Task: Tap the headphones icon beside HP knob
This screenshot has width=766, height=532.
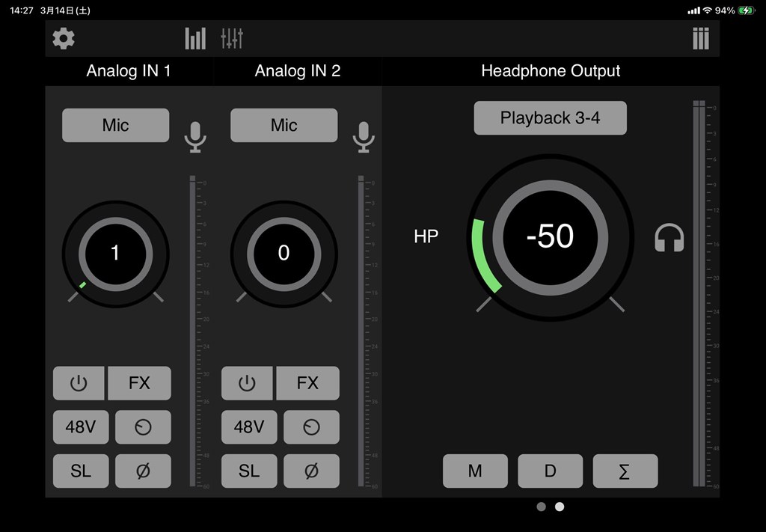Action: pyautogui.click(x=669, y=238)
